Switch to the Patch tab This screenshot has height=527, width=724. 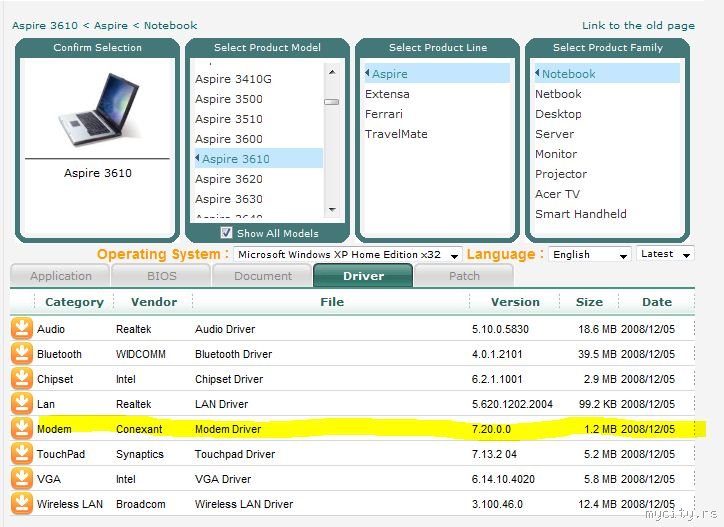(464, 276)
